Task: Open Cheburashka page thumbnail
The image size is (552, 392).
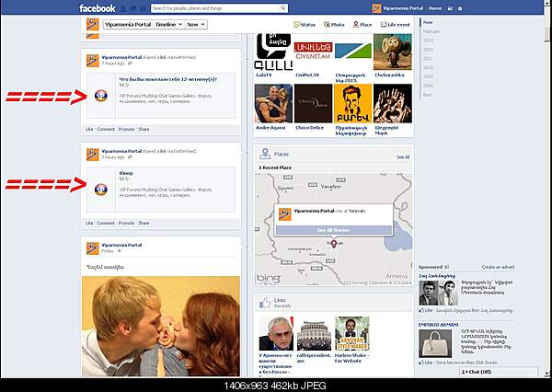Action: [x=393, y=52]
